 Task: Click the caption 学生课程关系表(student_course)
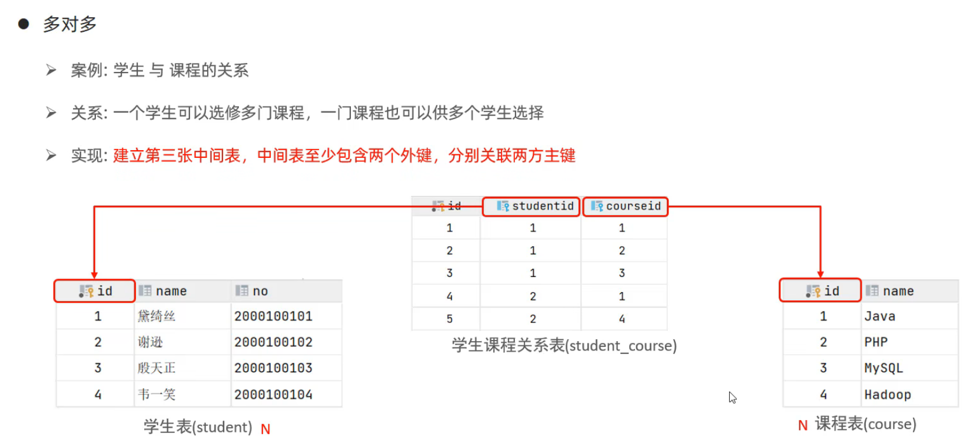[564, 345]
